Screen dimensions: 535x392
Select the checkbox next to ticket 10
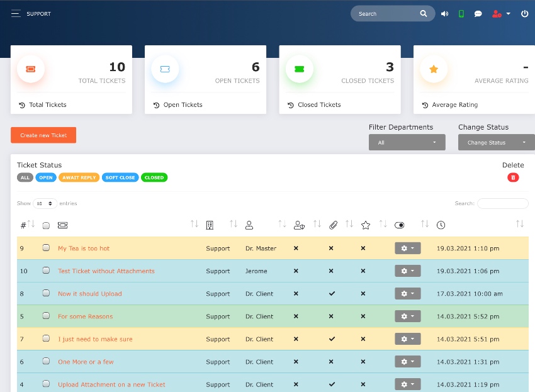point(45,271)
